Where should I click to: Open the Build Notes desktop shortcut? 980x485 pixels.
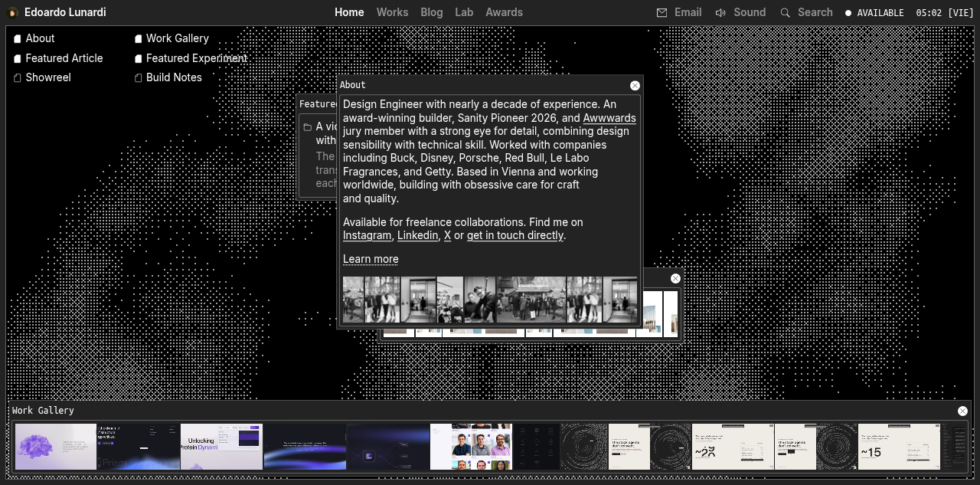168,77
